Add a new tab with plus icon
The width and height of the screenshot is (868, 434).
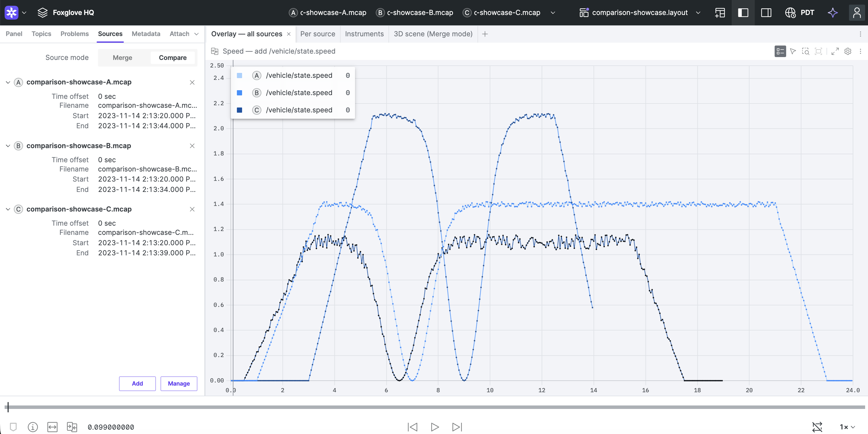(x=485, y=34)
